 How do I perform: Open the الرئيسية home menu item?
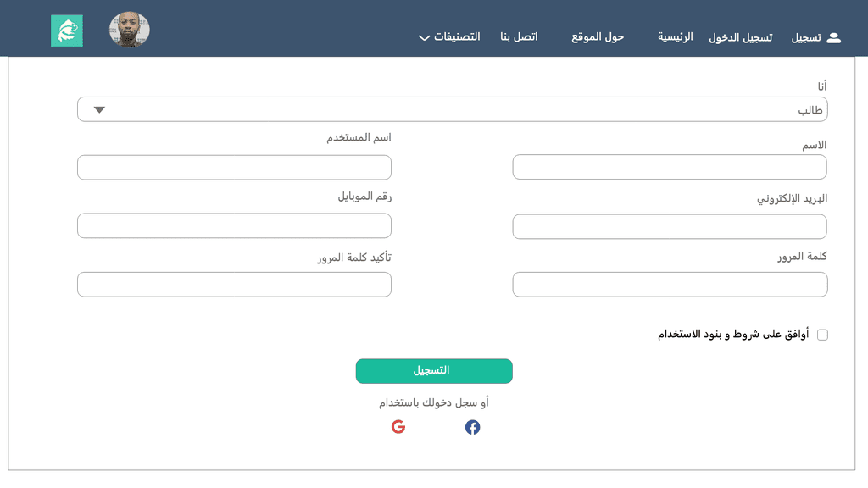pyautogui.click(x=676, y=37)
